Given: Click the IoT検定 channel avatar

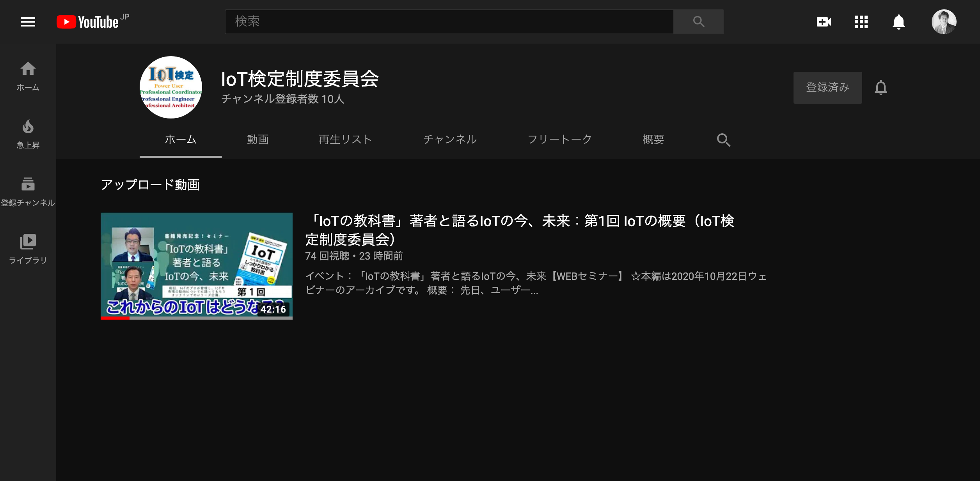Looking at the screenshot, I should 171,87.
